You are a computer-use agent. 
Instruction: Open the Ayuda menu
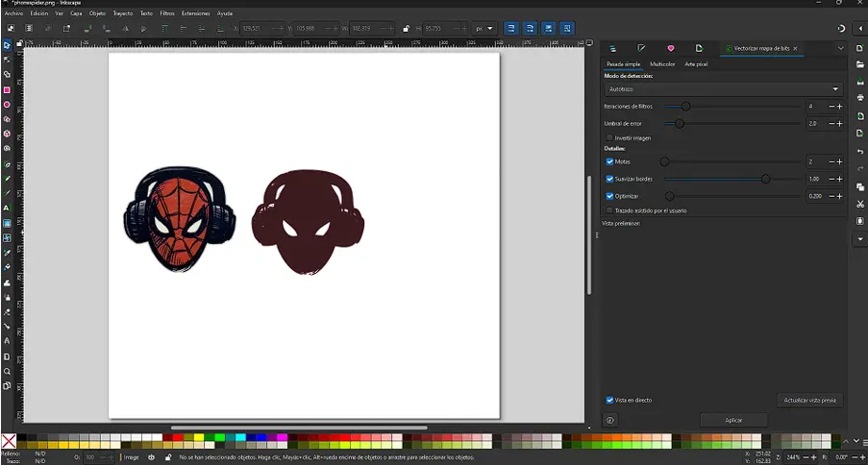click(x=225, y=12)
